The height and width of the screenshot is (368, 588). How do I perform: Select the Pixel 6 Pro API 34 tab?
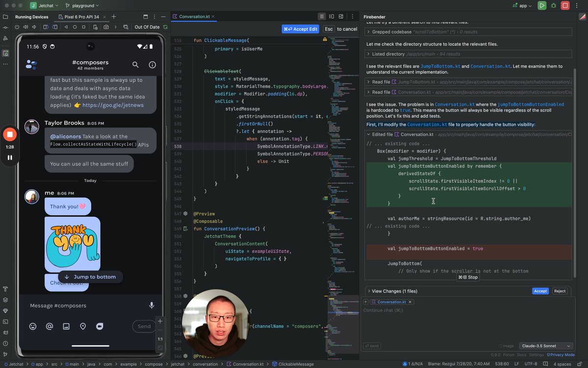(82, 16)
